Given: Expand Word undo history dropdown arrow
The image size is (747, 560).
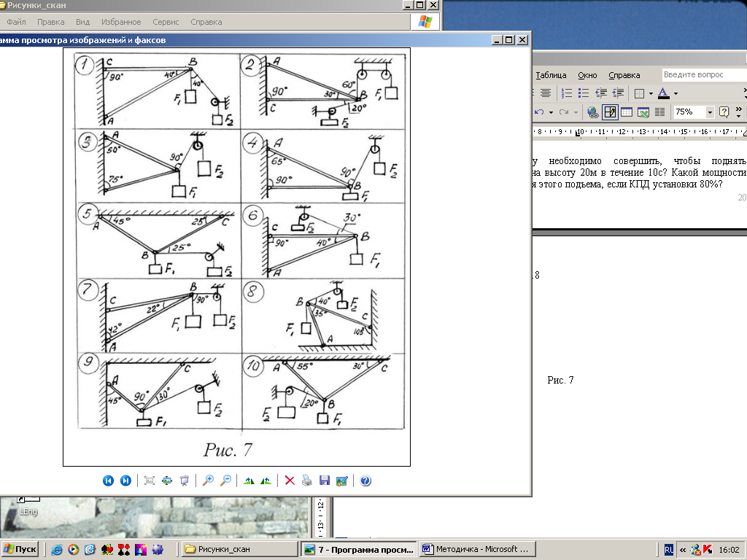Looking at the screenshot, I should [551, 112].
